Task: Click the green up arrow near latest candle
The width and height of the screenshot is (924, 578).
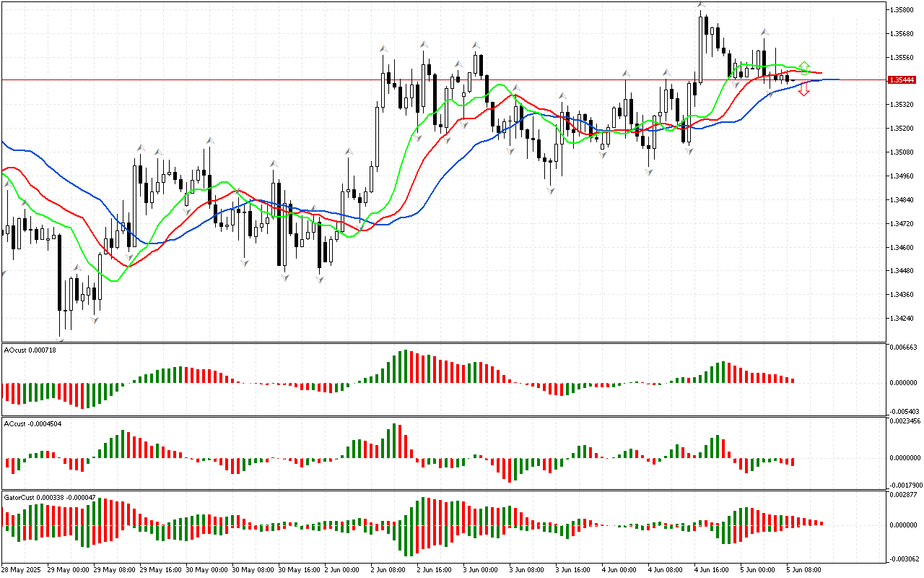Action: [803, 66]
